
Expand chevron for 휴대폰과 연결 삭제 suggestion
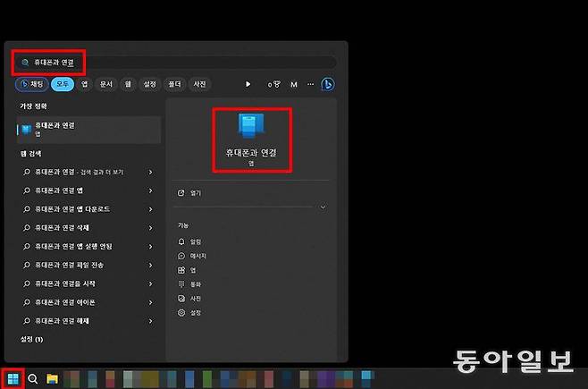[x=150, y=228]
